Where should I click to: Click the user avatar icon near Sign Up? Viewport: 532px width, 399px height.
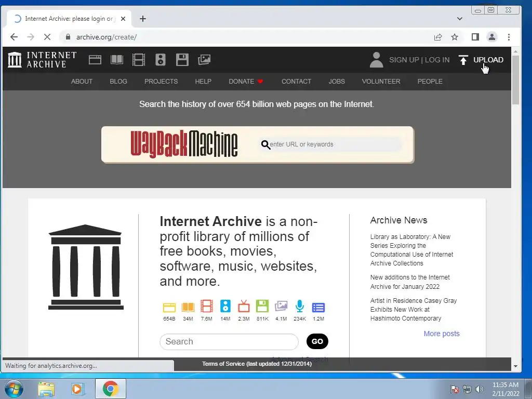coord(376,60)
